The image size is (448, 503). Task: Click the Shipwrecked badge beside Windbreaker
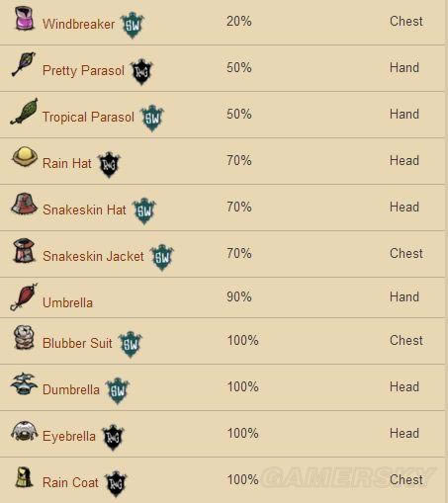(x=133, y=25)
